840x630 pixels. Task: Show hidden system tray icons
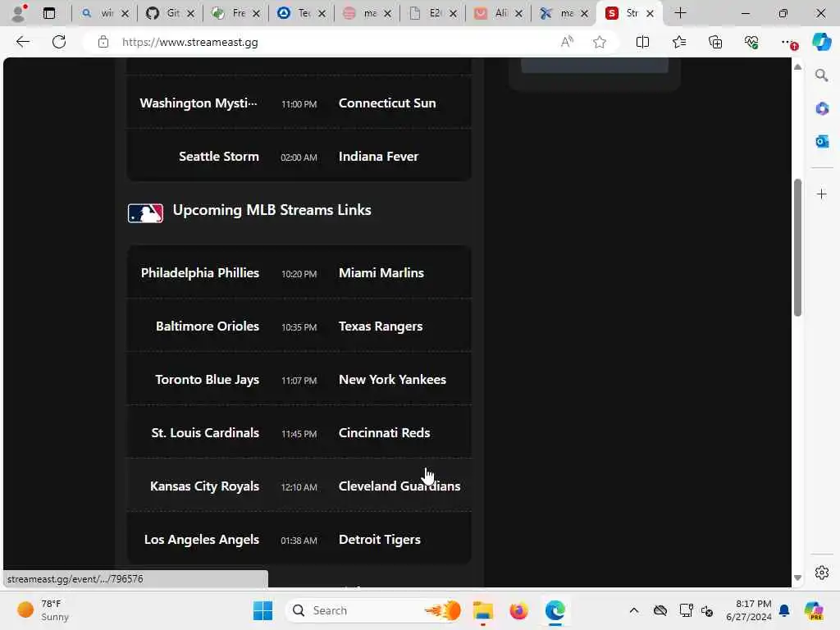click(x=634, y=610)
